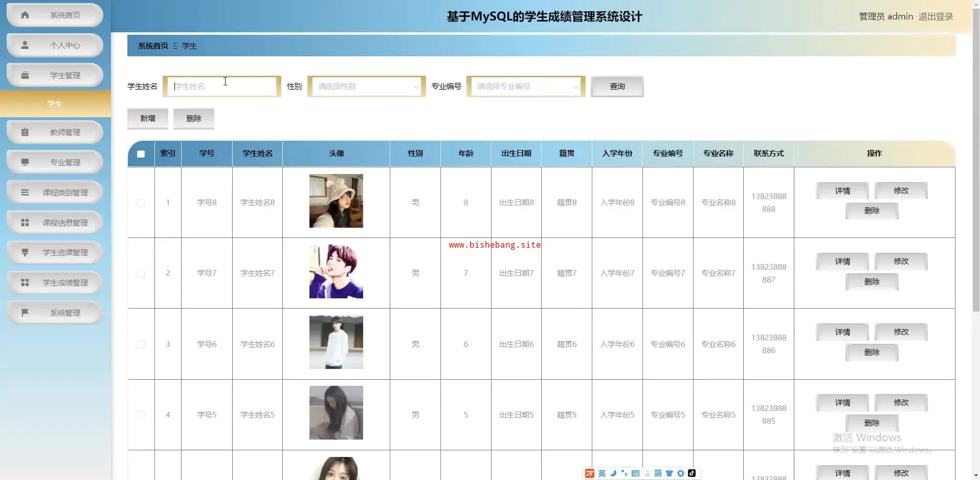Click the page's vertical scrollbar
This screenshot has height=480, width=980.
(976, 159)
